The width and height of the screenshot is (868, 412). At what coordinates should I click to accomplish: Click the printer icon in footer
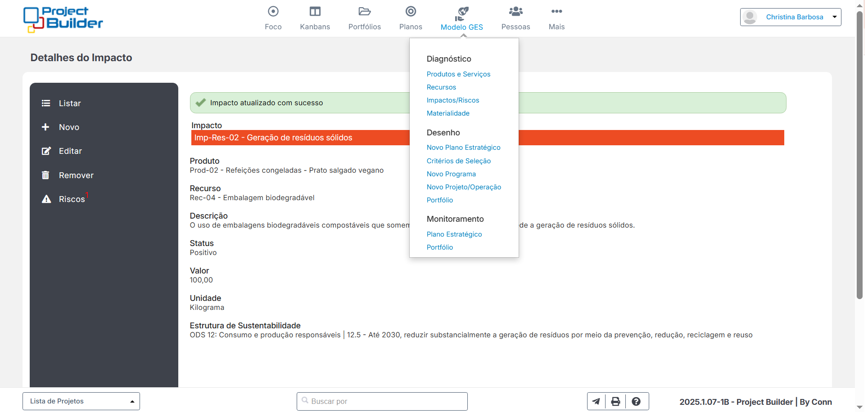tap(615, 402)
